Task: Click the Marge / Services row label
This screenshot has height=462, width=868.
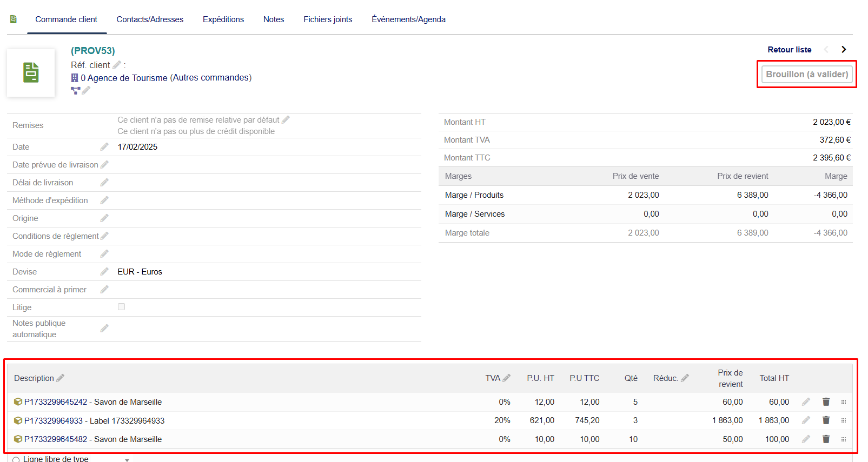Action: coord(475,214)
